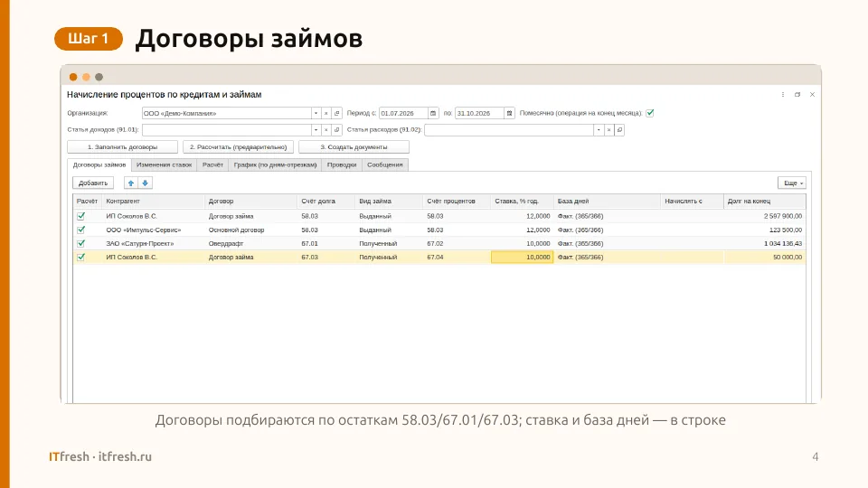Close the Начисление процентов form

pos(812,95)
